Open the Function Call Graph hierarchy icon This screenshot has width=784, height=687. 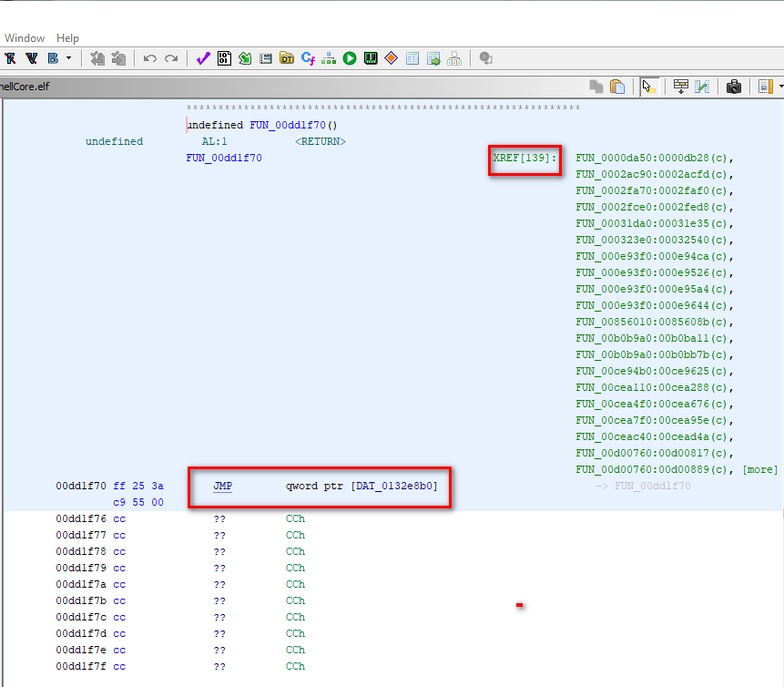[x=329, y=58]
